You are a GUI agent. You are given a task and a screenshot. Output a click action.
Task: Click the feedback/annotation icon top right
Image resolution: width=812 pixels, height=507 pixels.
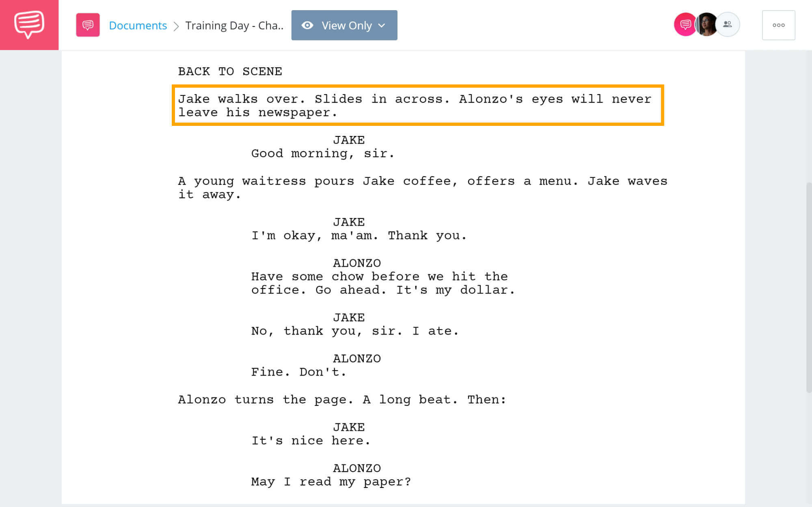point(685,24)
